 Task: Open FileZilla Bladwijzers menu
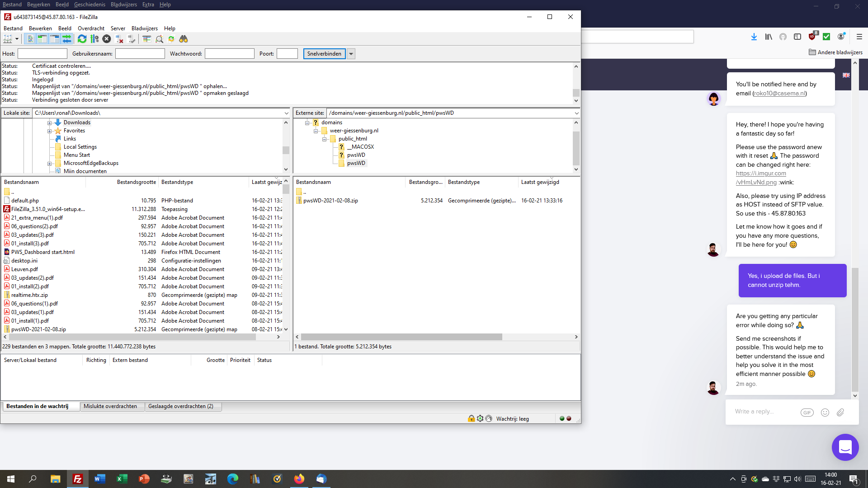tap(145, 28)
